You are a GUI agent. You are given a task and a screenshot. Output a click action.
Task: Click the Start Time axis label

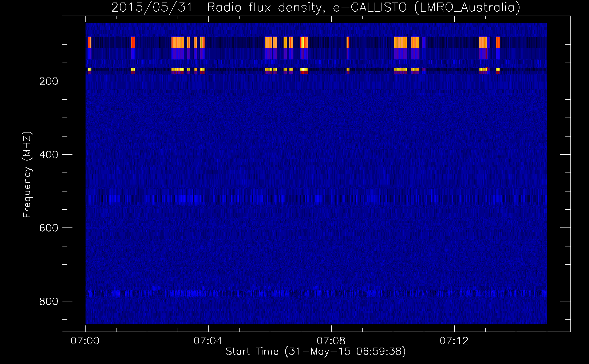(x=316, y=352)
